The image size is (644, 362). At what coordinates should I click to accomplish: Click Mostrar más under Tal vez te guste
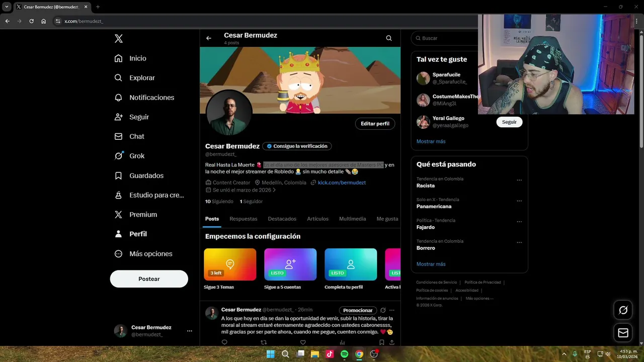pos(431,141)
